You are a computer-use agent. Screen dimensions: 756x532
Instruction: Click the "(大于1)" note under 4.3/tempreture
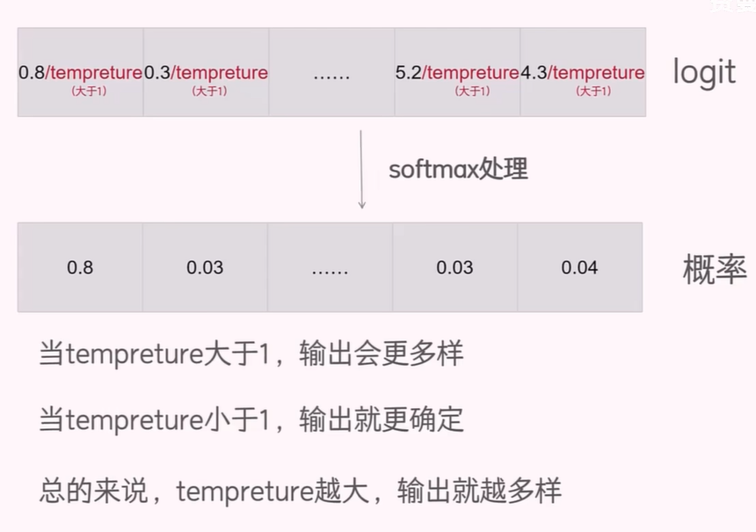(593, 91)
